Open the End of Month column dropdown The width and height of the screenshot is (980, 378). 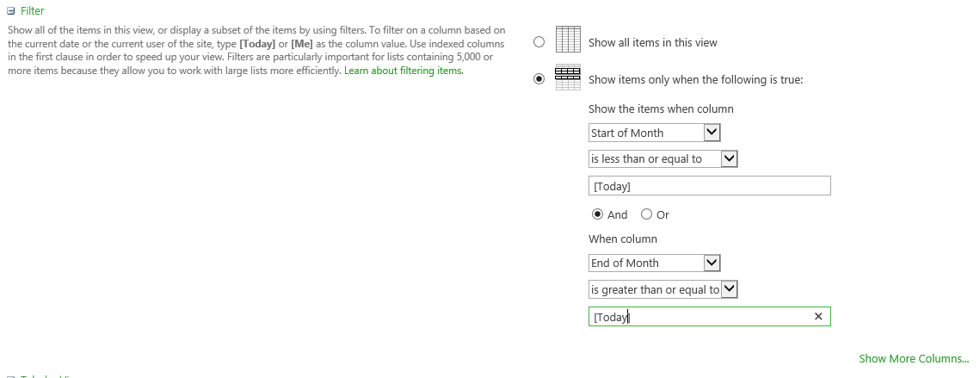point(654,263)
